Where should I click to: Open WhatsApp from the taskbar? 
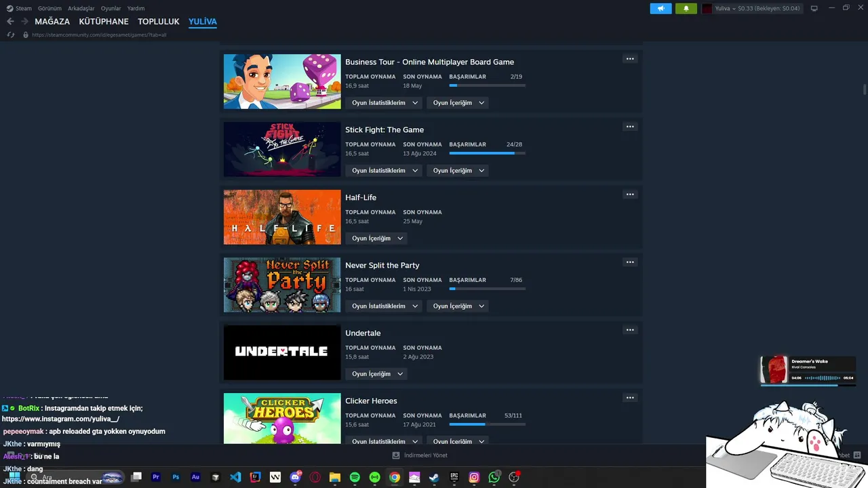[494, 477]
